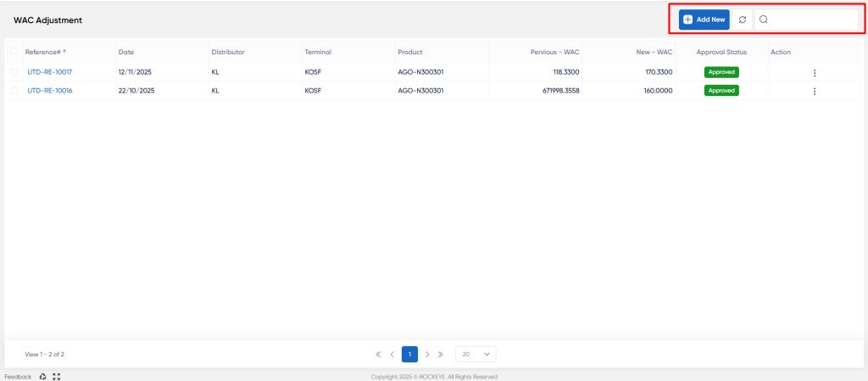Click the View 1 - 2 of 2 text

(44, 354)
